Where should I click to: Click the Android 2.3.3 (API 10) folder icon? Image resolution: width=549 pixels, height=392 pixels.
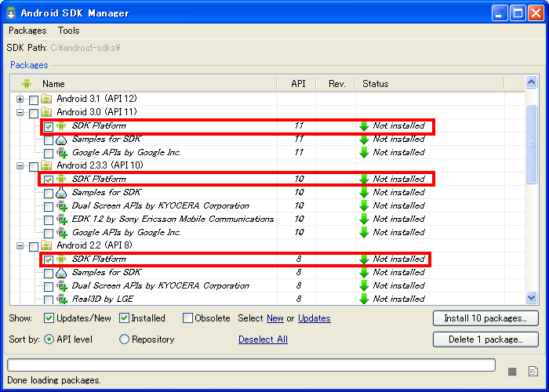46,165
